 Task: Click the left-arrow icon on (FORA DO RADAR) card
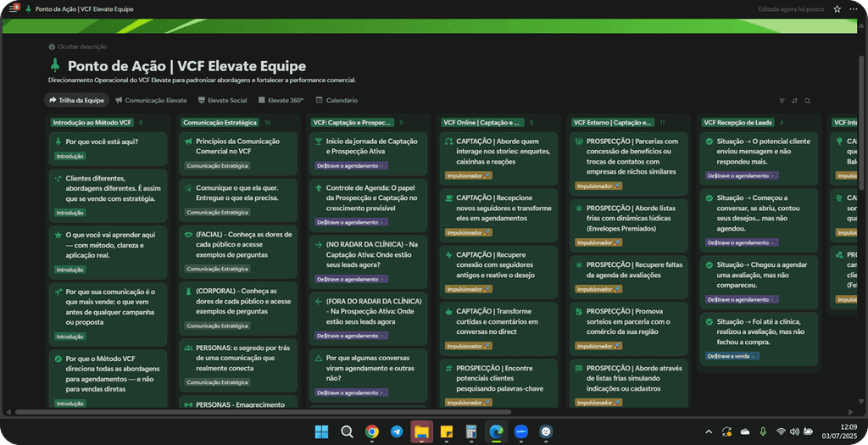(319, 301)
